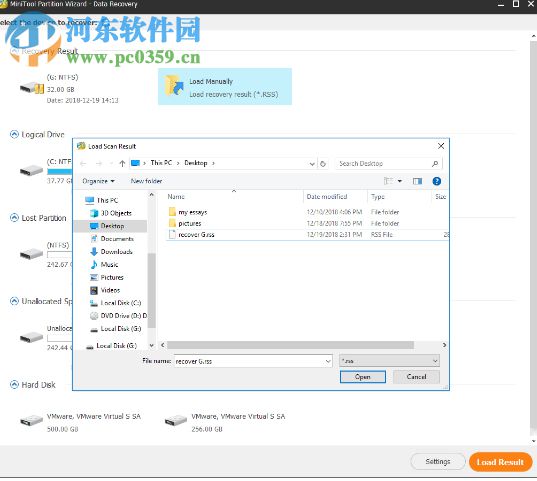Open the address bar history dropdown
The width and height of the screenshot is (537, 481).
(312, 164)
